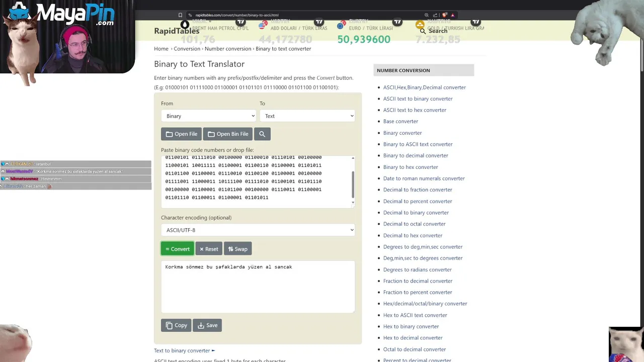Image resolution: width=644 pixels, height=362 pixels.
Task: Click the browser address bar URL
Action: pyautogui.click(x=237, y=15)
